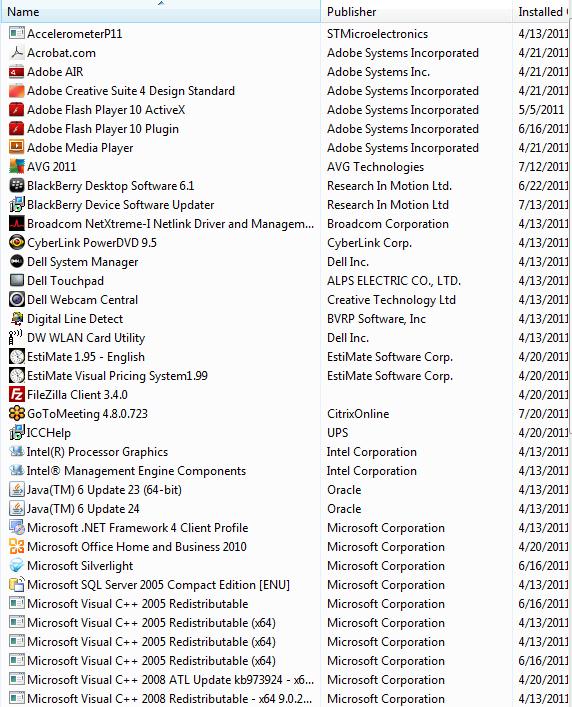
Task: Select the Dell Webcam Central icon
Action: pos(17,299)
